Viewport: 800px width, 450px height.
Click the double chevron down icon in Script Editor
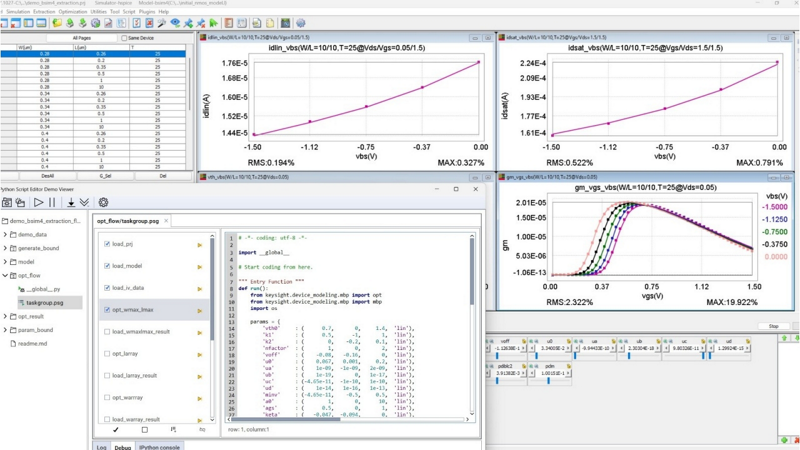tap(84, 203)
